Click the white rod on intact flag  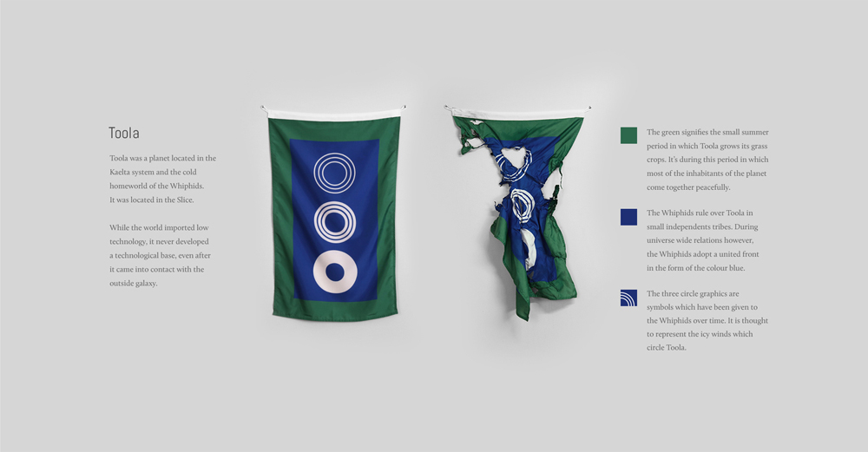point(334,114)
